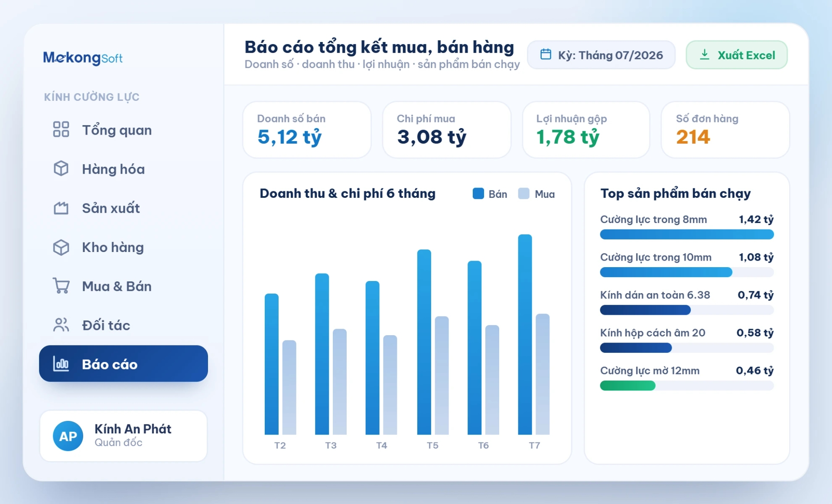Click the Số đơn hàng 214 card
The height and width of the screenshot is (504, 832).
(x=725, y=130)
